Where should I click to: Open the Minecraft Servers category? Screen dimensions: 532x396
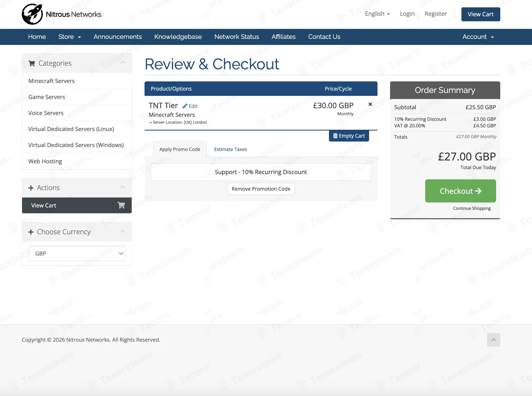(x=77, y=81)
